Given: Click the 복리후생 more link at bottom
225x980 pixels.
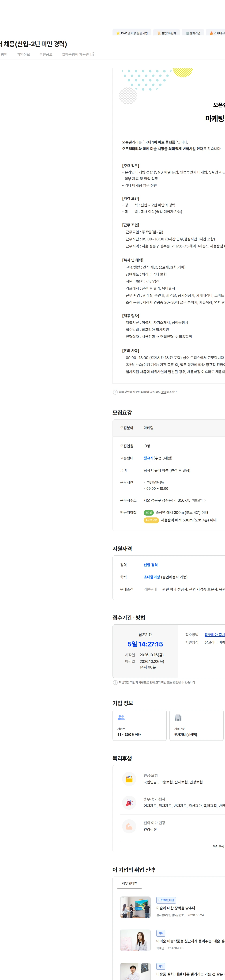Looking at the screenshot, I should [x=218, y=847].
